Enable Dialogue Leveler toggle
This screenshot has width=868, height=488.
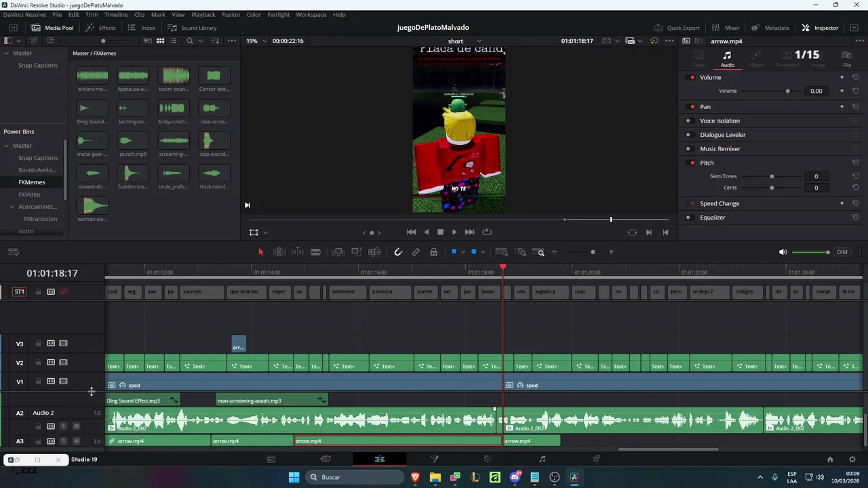pyautogui.click(x=688, y=135)
